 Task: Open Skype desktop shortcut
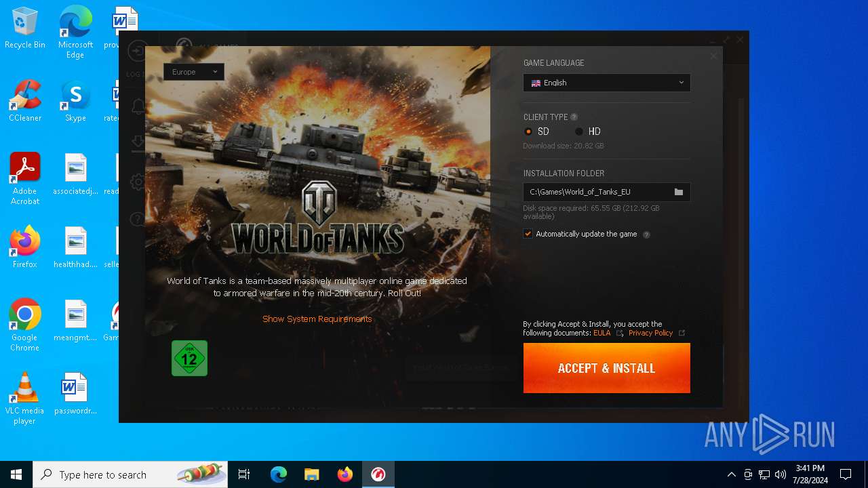[x=75, y=101]
